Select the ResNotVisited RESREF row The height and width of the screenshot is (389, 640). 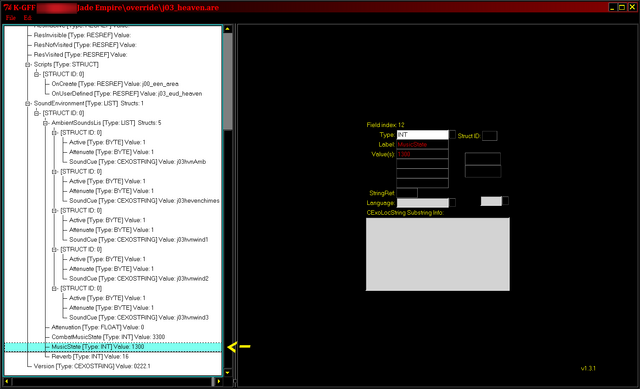click(x=85, y=45)
